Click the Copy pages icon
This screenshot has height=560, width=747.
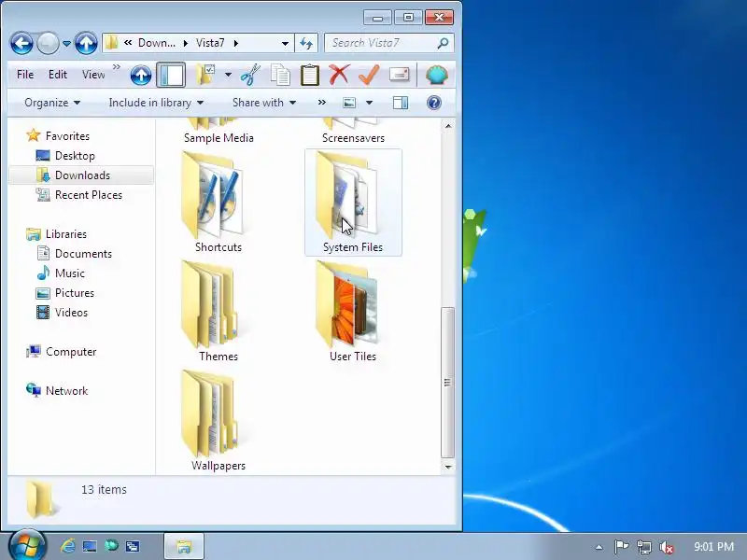click(x=280, y=75)
